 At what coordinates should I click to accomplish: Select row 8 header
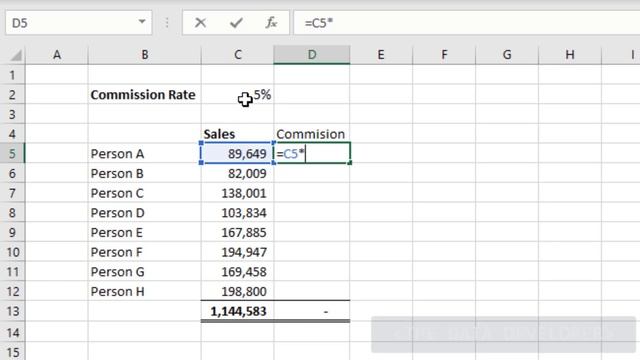pyautogui.click(x=12, y=213)
